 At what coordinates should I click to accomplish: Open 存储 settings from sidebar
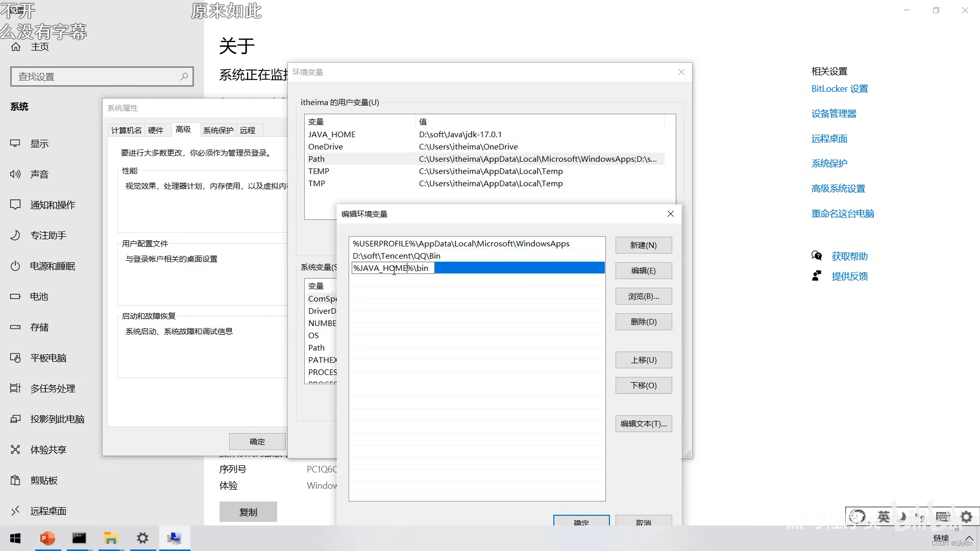(39, 327)
